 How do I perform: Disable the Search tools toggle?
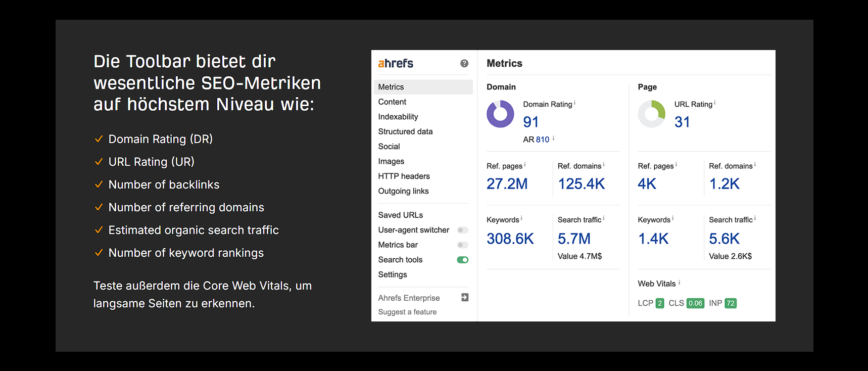463,260
